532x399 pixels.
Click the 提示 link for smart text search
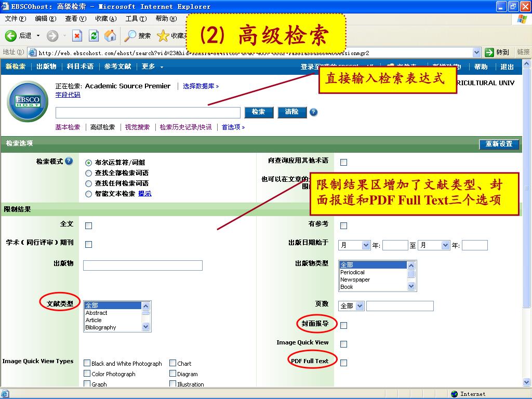[145, 194]
